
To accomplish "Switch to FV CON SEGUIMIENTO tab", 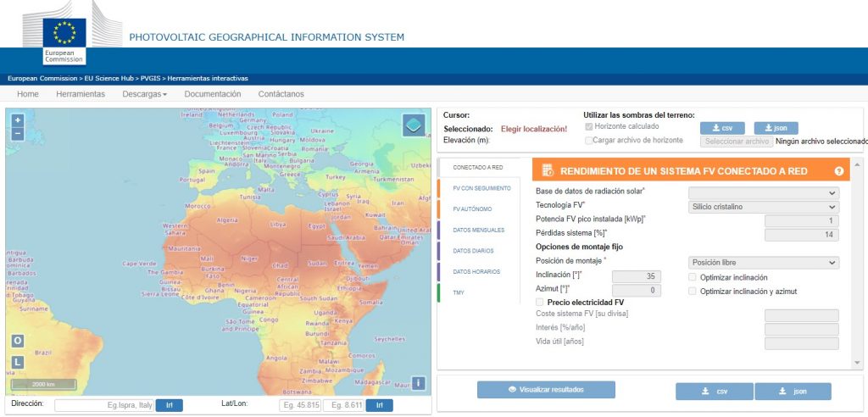I will [x=481, y=188].
